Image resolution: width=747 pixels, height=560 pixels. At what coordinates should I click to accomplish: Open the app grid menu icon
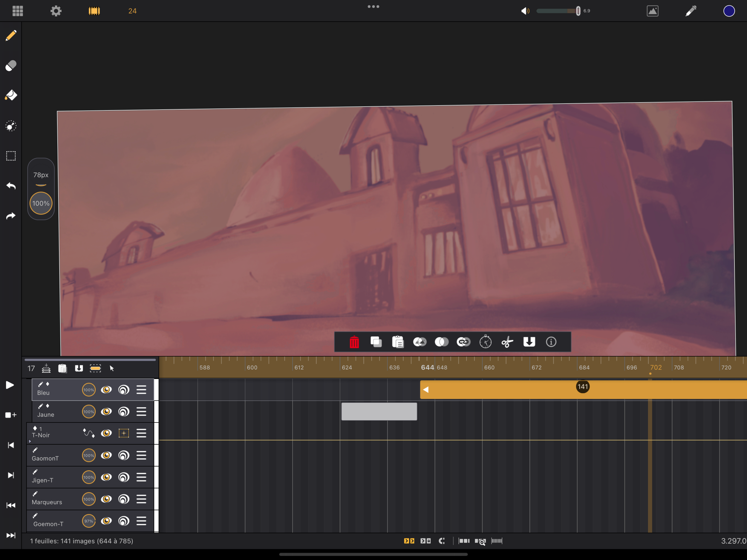(18, 11)
